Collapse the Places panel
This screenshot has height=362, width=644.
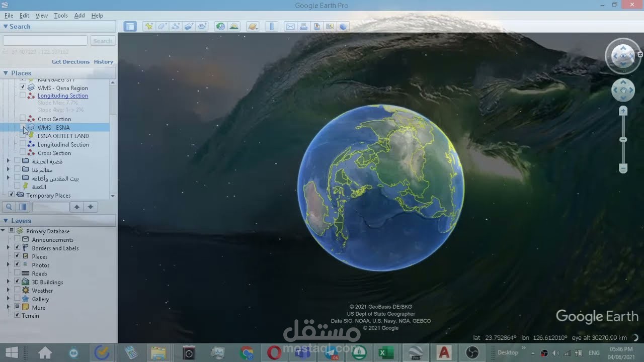click(x=6, y=73)
